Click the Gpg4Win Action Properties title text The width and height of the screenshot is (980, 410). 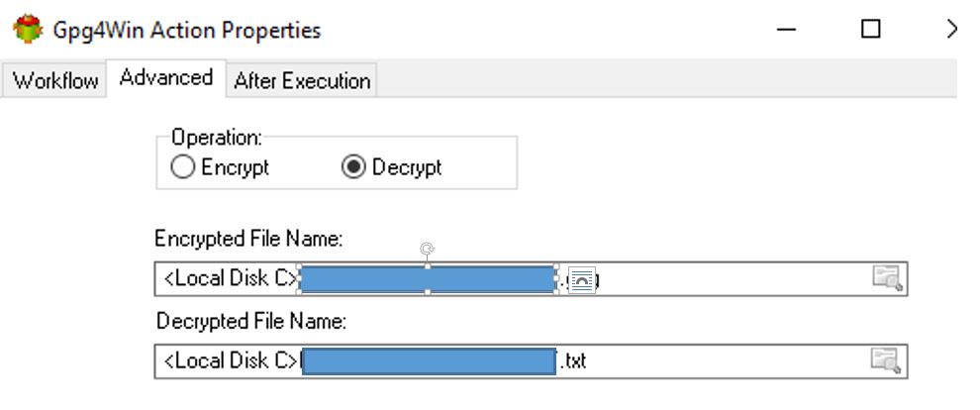(187, 30)
